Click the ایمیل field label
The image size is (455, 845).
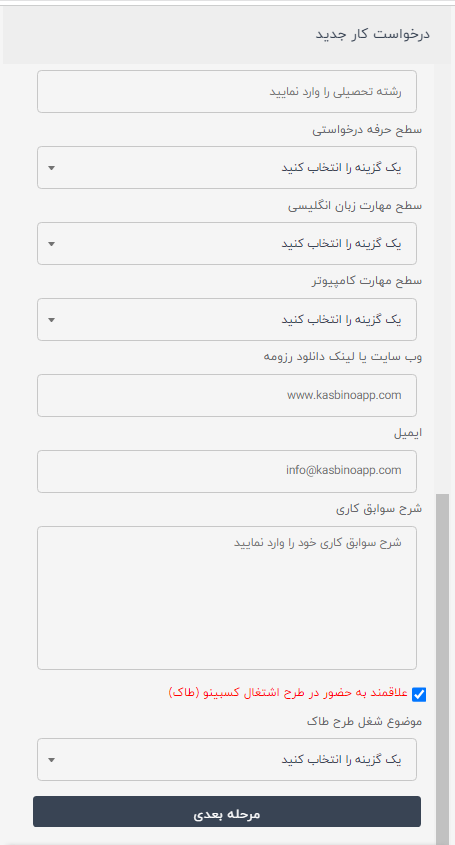406,434
